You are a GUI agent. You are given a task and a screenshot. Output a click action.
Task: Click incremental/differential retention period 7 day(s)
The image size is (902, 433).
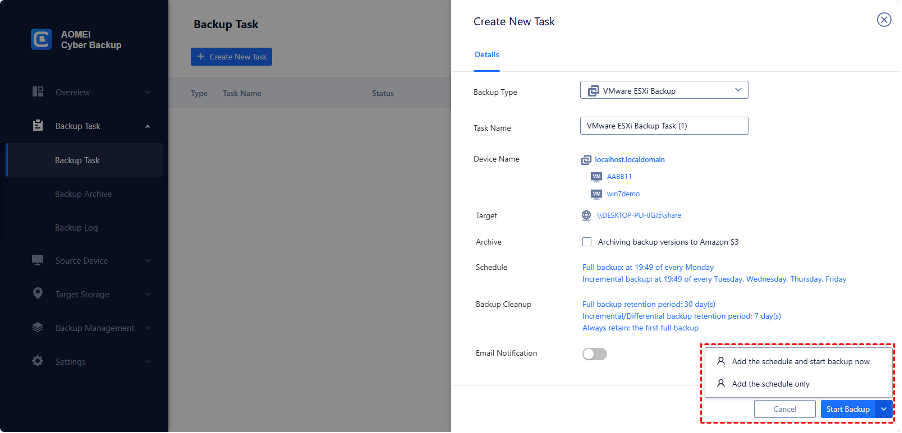(682, 316)
